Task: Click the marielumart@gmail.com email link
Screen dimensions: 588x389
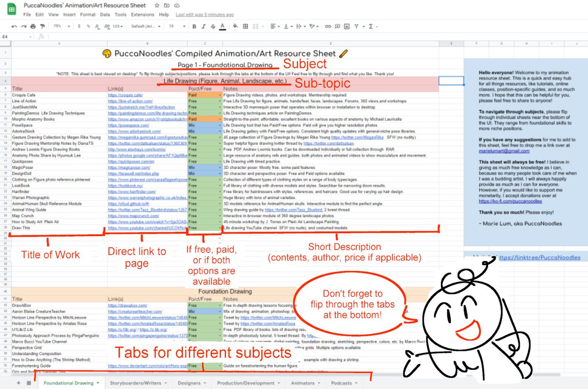Action: (x=503, y=151)
